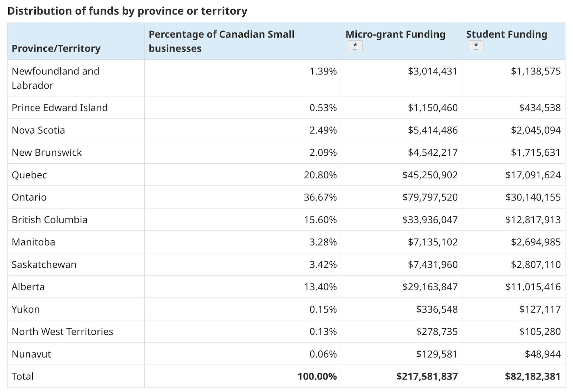
Task: Select the Newfoundland and Labrador row label
Action: pyautogui.click(x=56, y=78)
